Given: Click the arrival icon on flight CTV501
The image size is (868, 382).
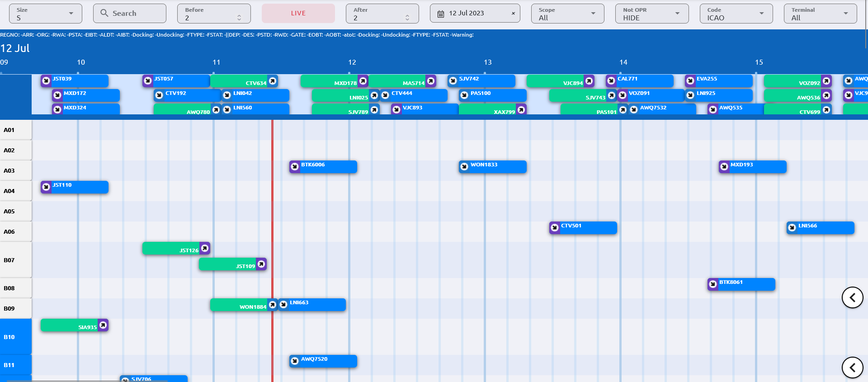Looking at the screenshot, I should 555,228.
